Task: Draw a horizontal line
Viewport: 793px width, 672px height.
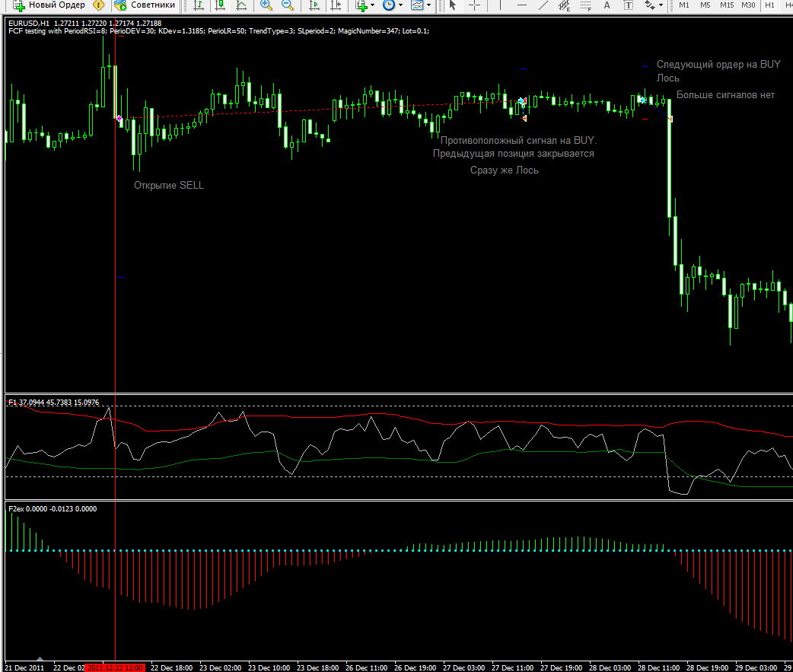Action: point(522,5)
